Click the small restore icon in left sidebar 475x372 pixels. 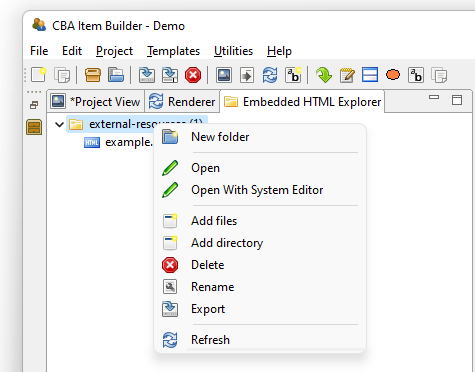[34, 105]
